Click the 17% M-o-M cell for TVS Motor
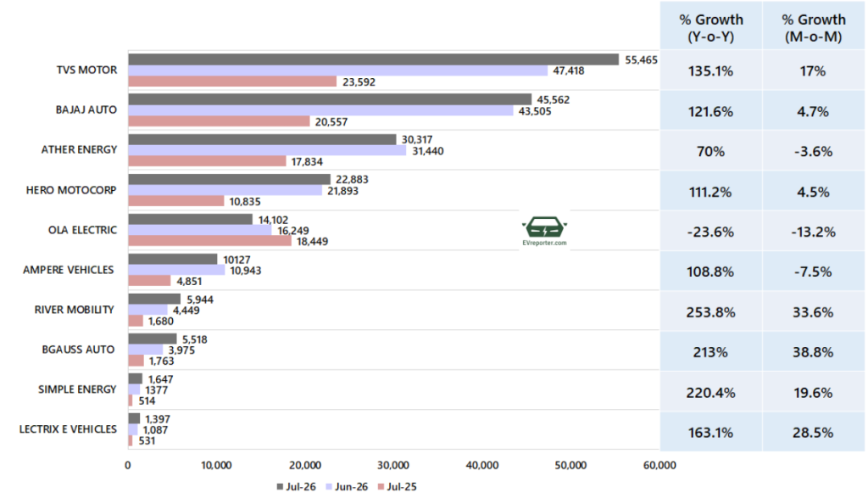Screen dimensions: 868x504 [x=814, y=71]
